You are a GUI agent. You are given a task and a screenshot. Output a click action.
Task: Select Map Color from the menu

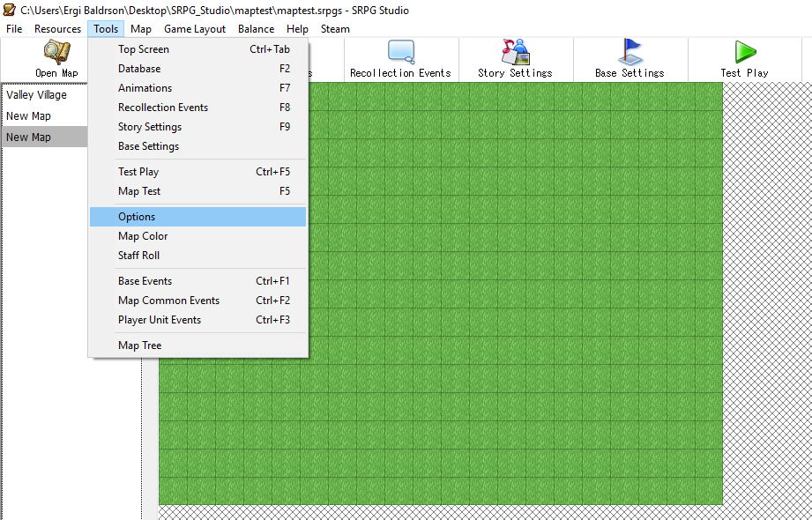(x=143, y=235)
